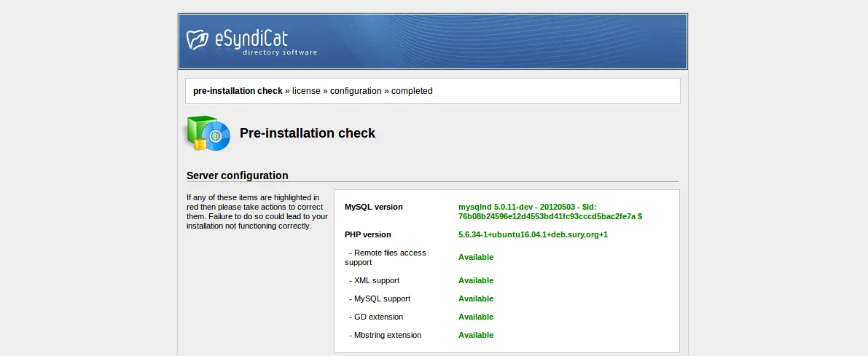Screen dimensions: 868x356
Task: Click the mysqlnd version string value
Action: pyautogui.click(x=550, y=212)
